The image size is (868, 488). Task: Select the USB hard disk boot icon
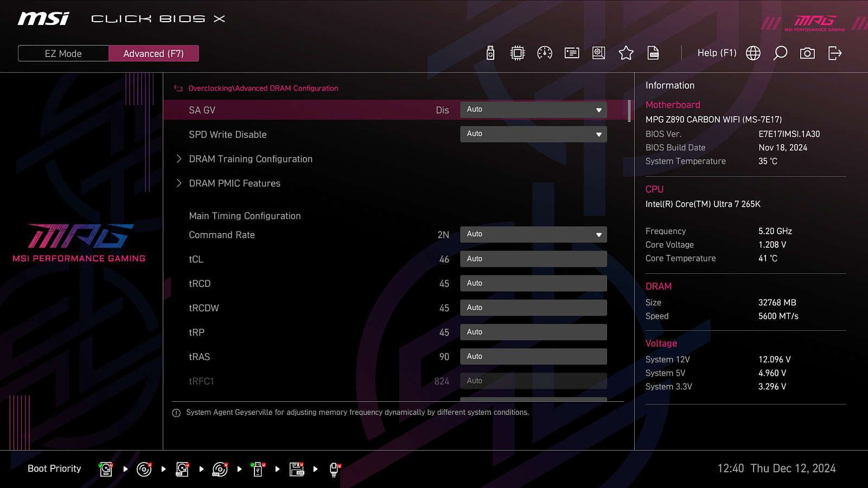coord(182,469)
